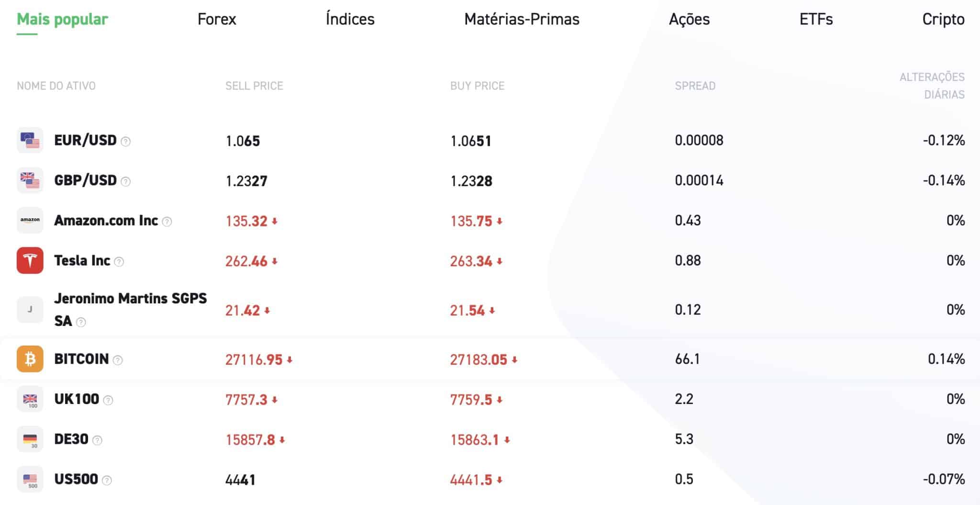
Task: Click the SPREAD column header
Action: tap(695, 86)
